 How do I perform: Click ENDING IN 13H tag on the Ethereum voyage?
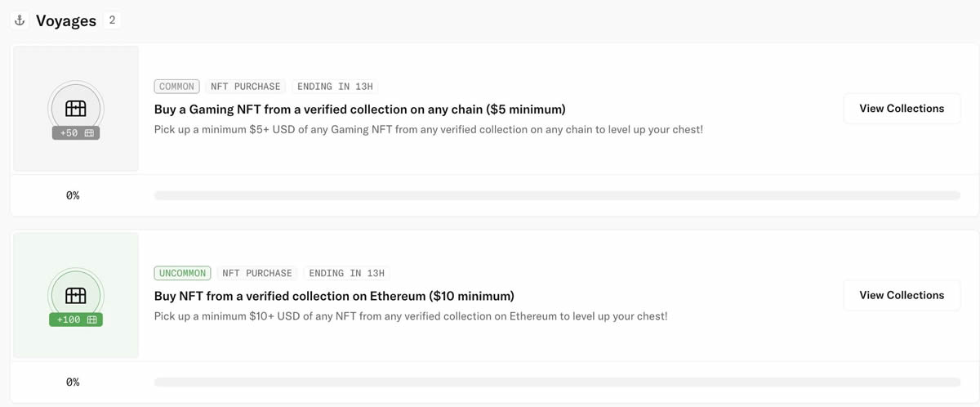point(346,273)
